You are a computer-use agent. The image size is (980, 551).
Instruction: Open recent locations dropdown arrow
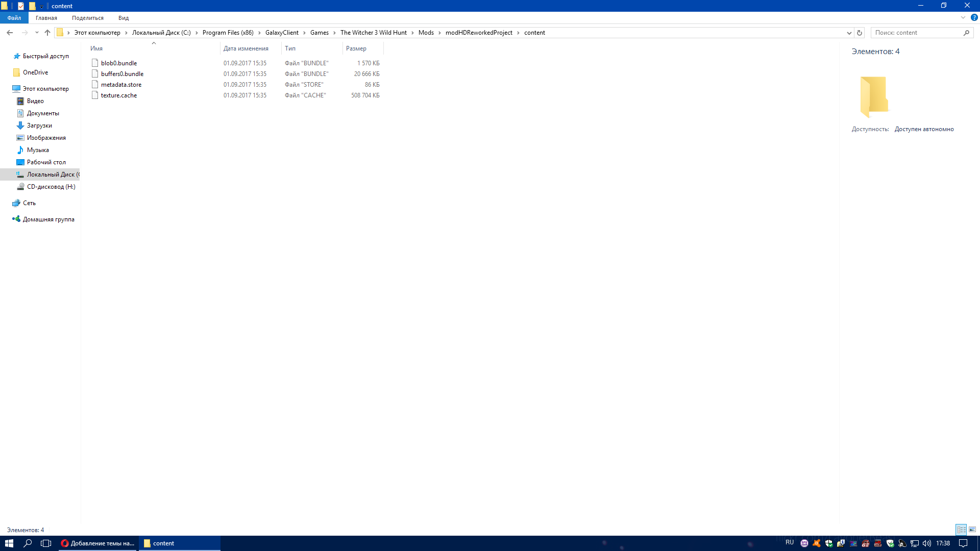tap(37, 33)
